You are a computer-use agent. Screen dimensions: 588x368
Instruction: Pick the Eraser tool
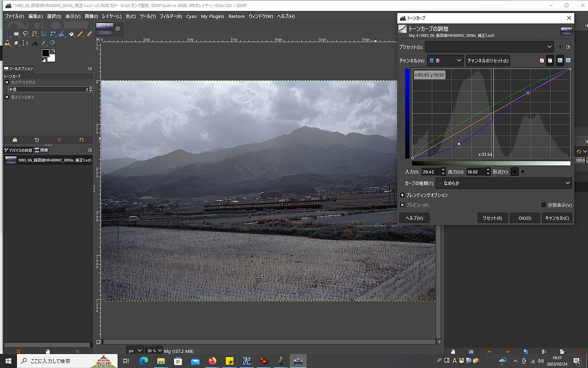tap(90, 34)
